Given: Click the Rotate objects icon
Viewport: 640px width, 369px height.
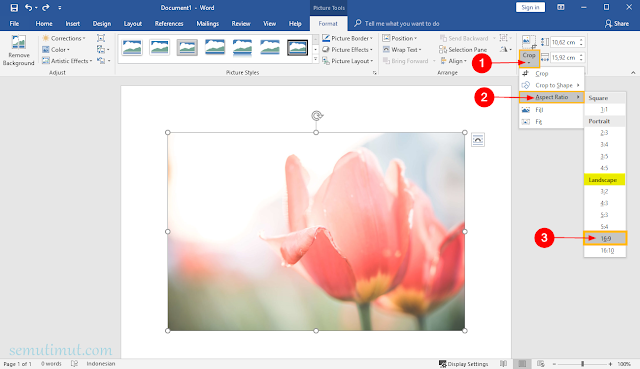Looking at the screenshot, I should click(506, 49).
